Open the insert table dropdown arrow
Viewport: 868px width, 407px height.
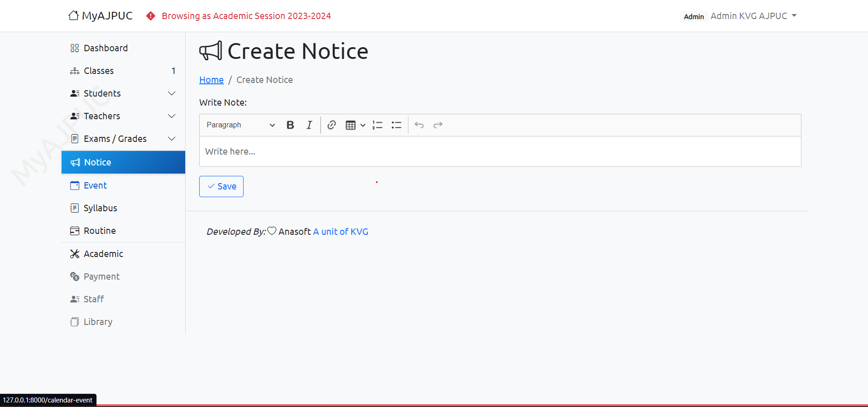(x=363, y=125)
